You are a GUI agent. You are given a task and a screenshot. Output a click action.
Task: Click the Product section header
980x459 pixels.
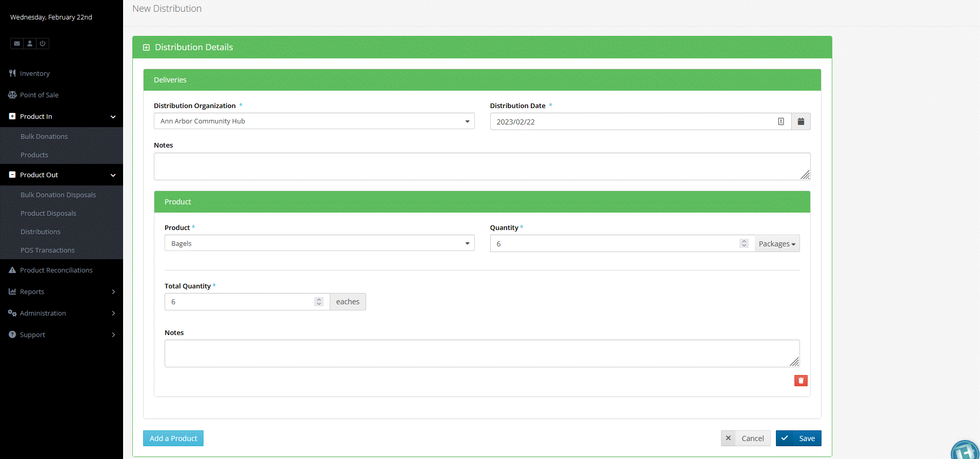click(x=482, y=202)
